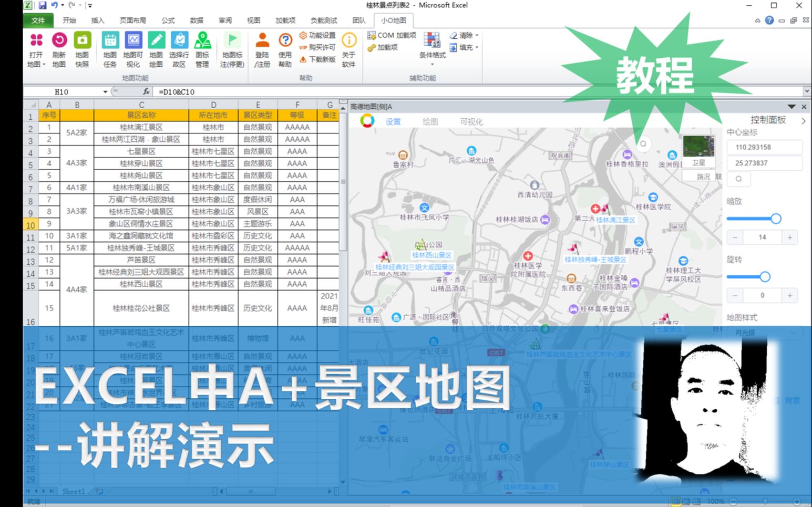812x507 pixels.
Task: Take a map snapshot with 地图快照
Action: (82, 49)
